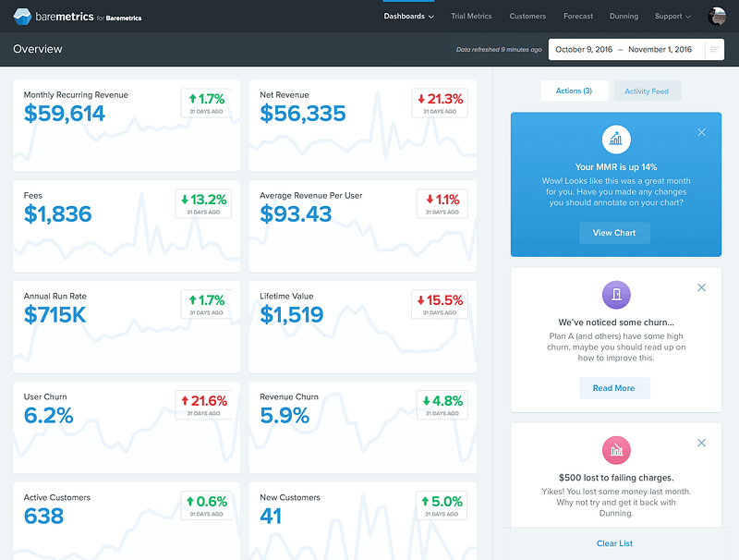Click the Read More button
739x560 pixels.
tap(614, 388)
